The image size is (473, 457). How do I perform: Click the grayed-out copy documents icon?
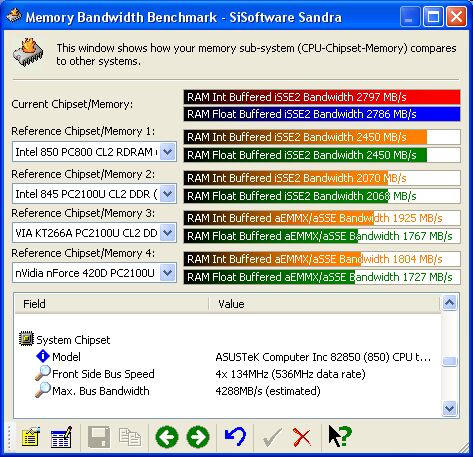(130, 437)
